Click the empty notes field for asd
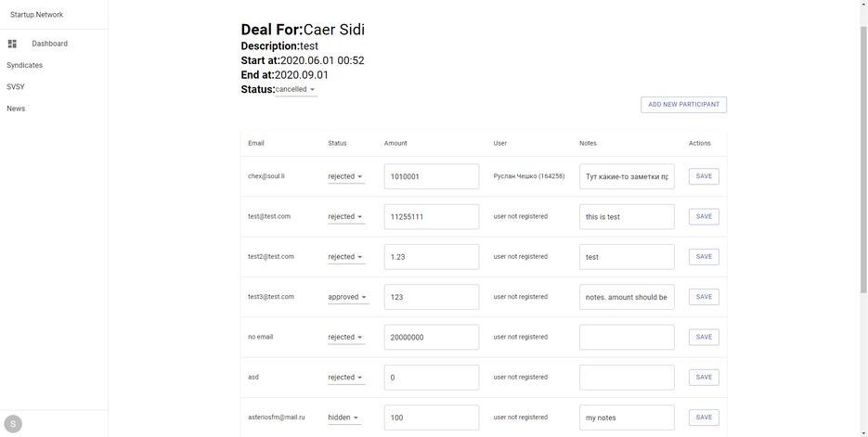This screenshot has width=868, height=437. [x=627, y=378]
